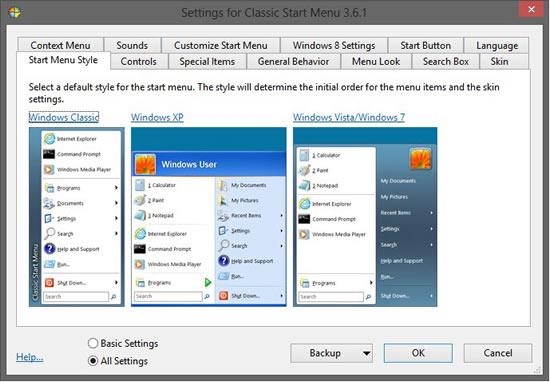Click the Windows Vista/Windows 7 style link
Image resolution: width=550 pixels, height=382 pixels.
coord(349,117)
